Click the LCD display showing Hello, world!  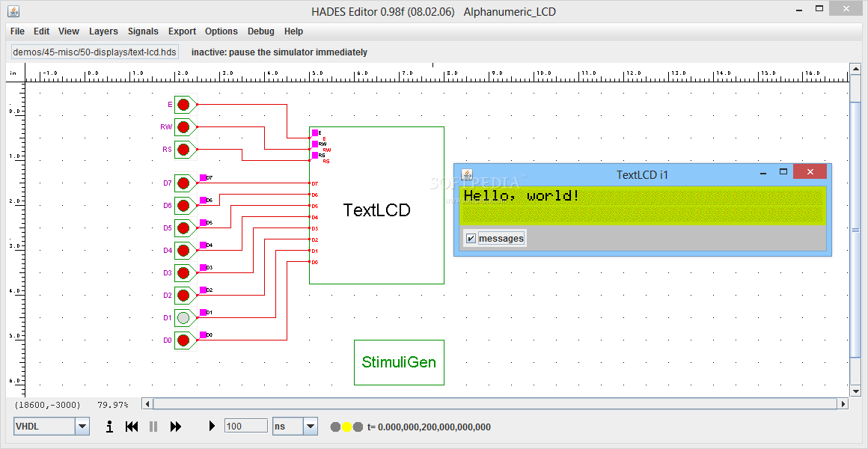(642, 206)
